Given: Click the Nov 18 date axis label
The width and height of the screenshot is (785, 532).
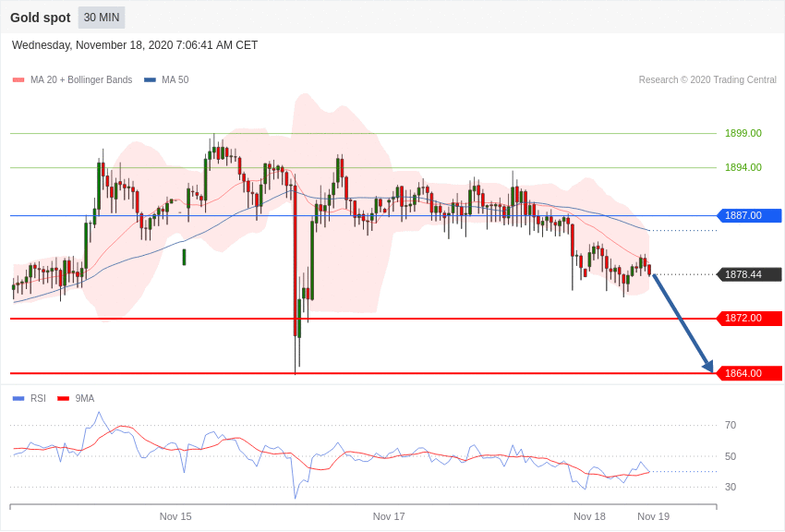Looking at the screenshot, I should 589,516.
